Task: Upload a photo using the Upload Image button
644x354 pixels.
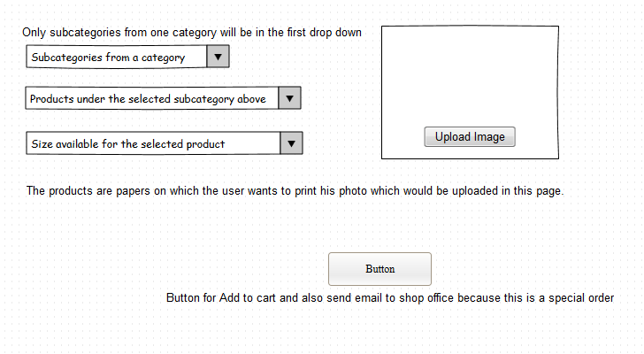Action: coord(470,137)
